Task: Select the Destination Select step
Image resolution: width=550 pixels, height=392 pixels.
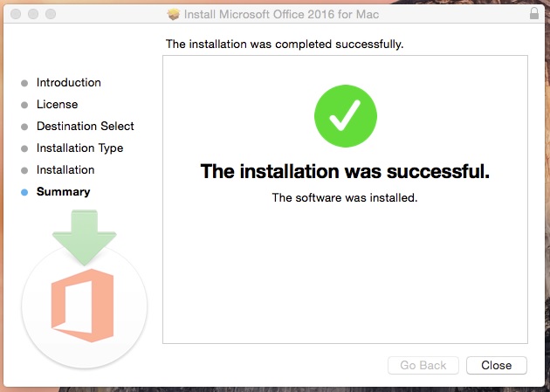Action: (x=86, y=127)
